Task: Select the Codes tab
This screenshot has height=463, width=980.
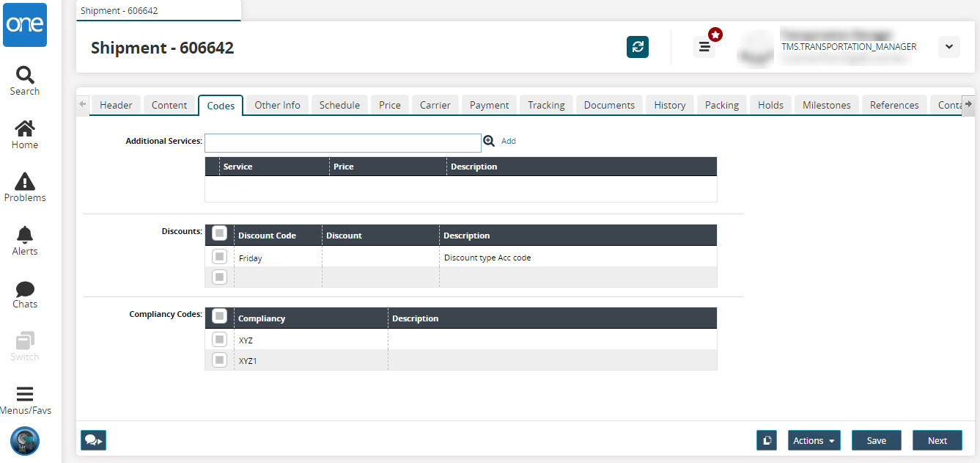Action: (x=221, y=106)
